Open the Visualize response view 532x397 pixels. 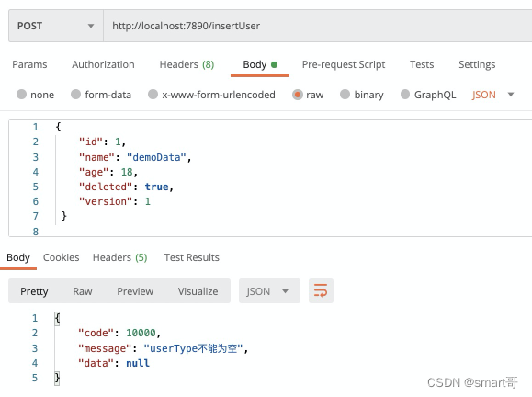[x=198, y=291]
